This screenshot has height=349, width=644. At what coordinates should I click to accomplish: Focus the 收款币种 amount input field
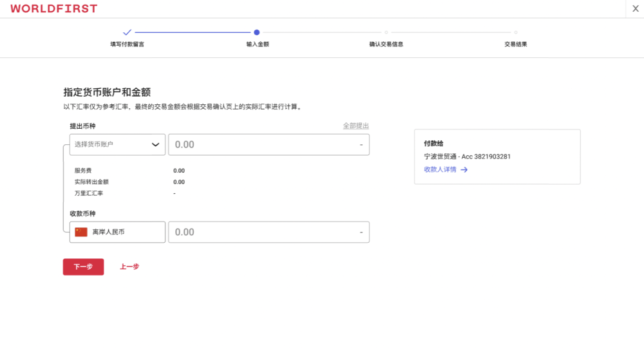pyautogui.click(x=264, y=232)
